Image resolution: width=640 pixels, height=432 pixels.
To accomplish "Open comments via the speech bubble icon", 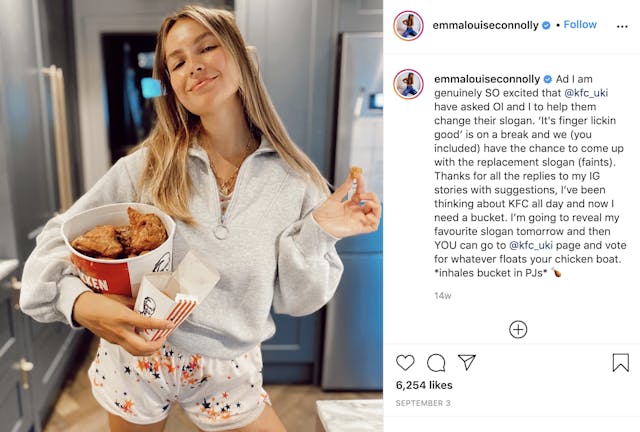I will [x=436, y=363].
